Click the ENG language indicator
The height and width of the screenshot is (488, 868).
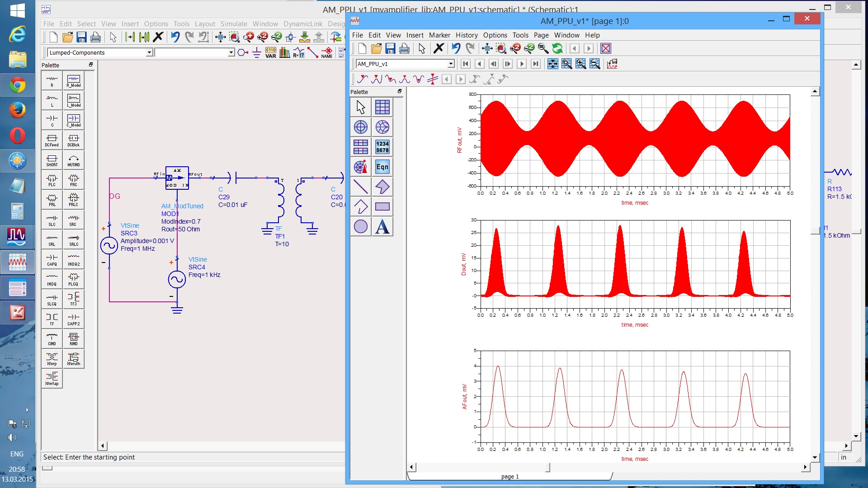coord(17,454)
